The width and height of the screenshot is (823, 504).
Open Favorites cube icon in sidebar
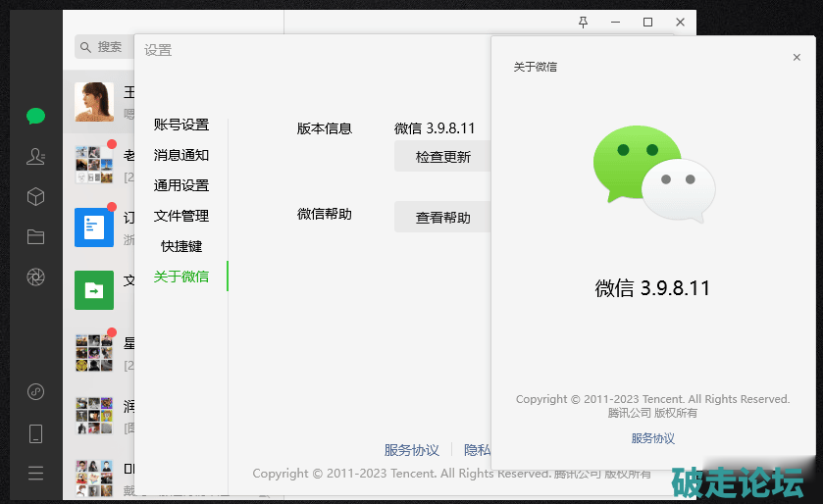click(35, 197)
